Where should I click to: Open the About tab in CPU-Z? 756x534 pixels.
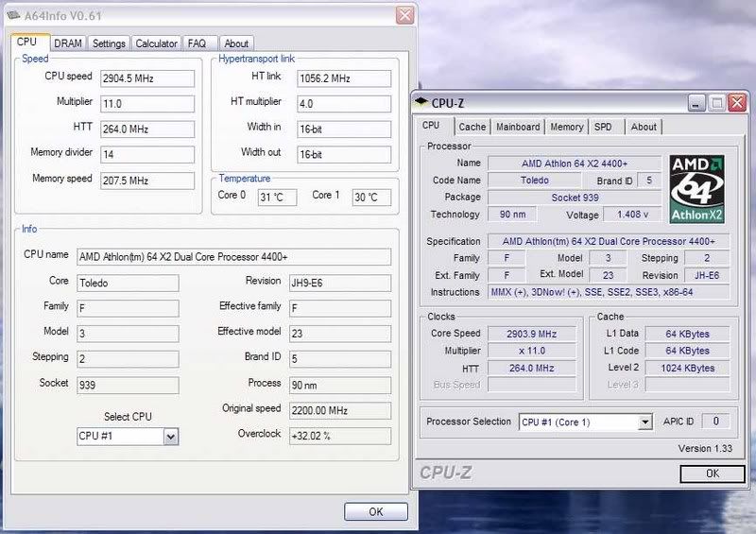(x=644, y=127)
